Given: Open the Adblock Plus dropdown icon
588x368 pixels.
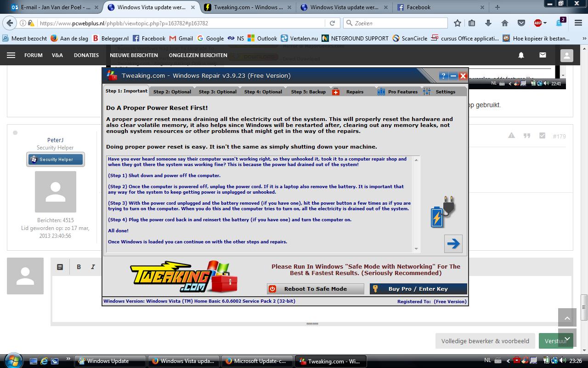Looking at the screenshot, I should pyautogui.click(x=540, y=23).
